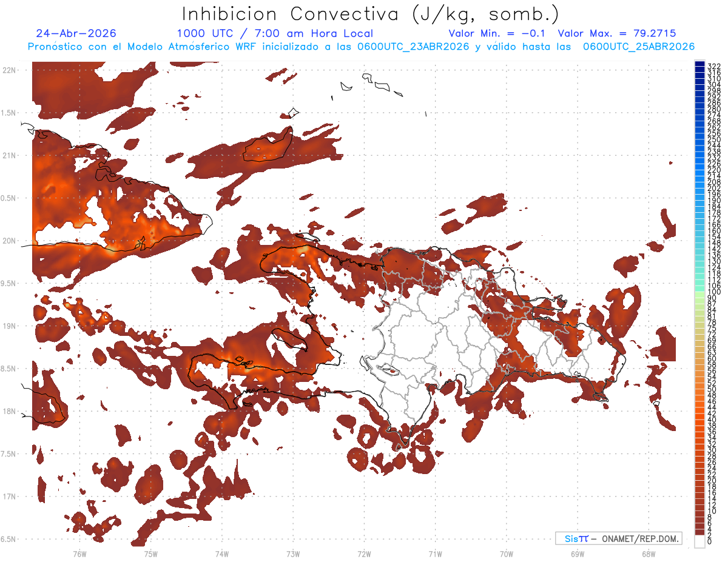
Task: Pick the orange 40 swatch on color legend
Action: [699, 419]
